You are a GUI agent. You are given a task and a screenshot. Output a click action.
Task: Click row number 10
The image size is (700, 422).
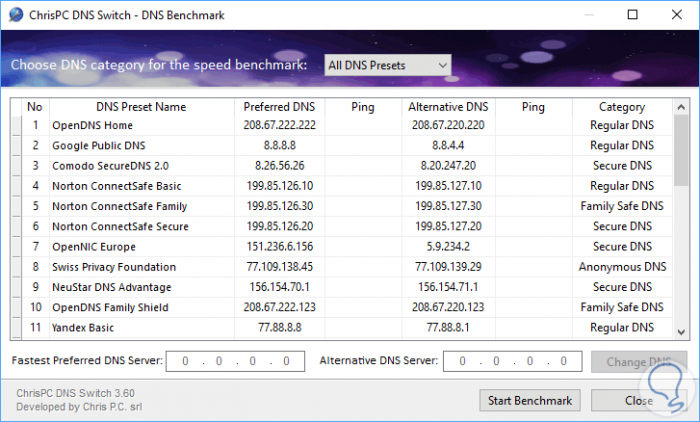tap(36, 307)
